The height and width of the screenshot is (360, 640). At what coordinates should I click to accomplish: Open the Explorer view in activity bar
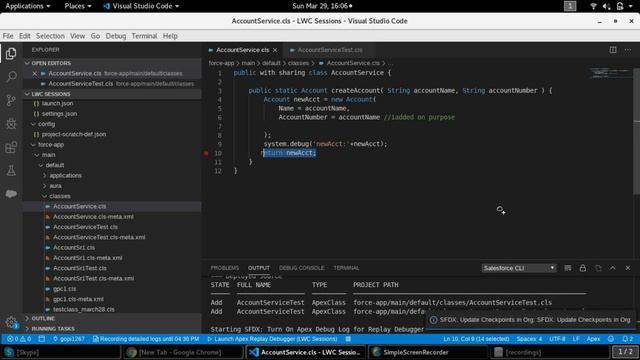click(11, 53)
